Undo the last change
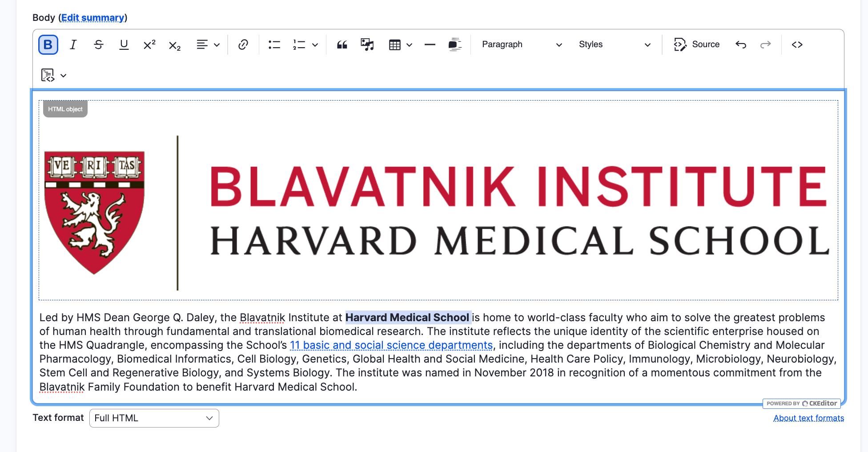The image size is (868, 452). click(741, 44)
